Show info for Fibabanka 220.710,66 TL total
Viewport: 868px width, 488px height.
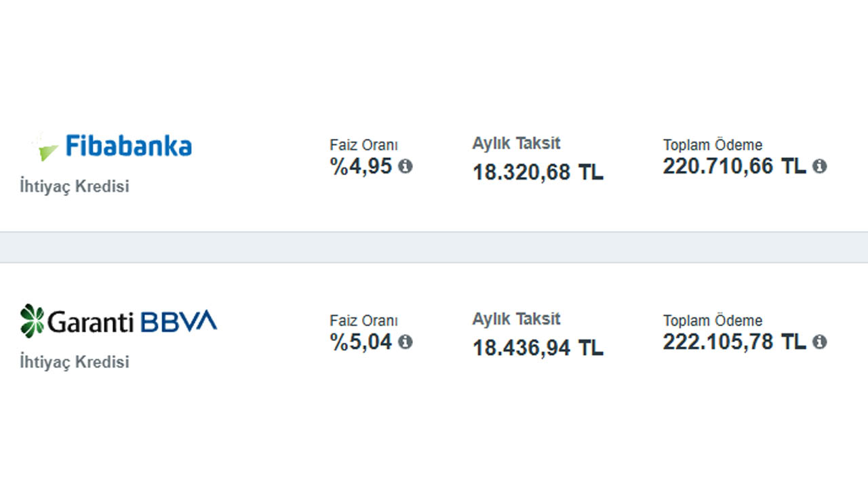click(820, 166)
